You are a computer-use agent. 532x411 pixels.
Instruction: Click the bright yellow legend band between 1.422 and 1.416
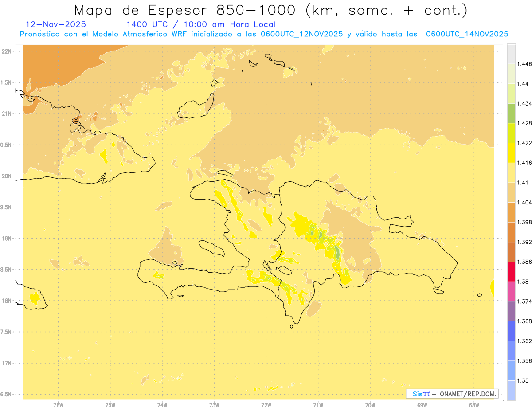coord(511,153)
